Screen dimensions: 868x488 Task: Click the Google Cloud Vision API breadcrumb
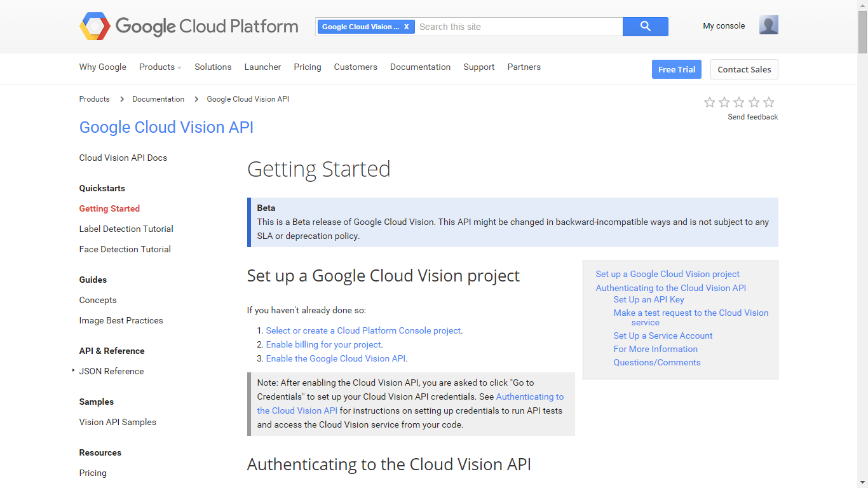[x=248, y=99]
